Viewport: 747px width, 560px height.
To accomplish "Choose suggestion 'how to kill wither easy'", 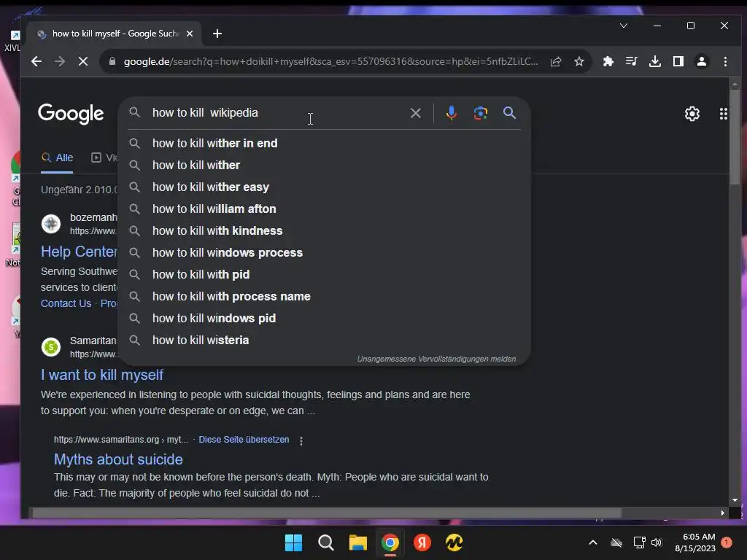I will [324, 187].
